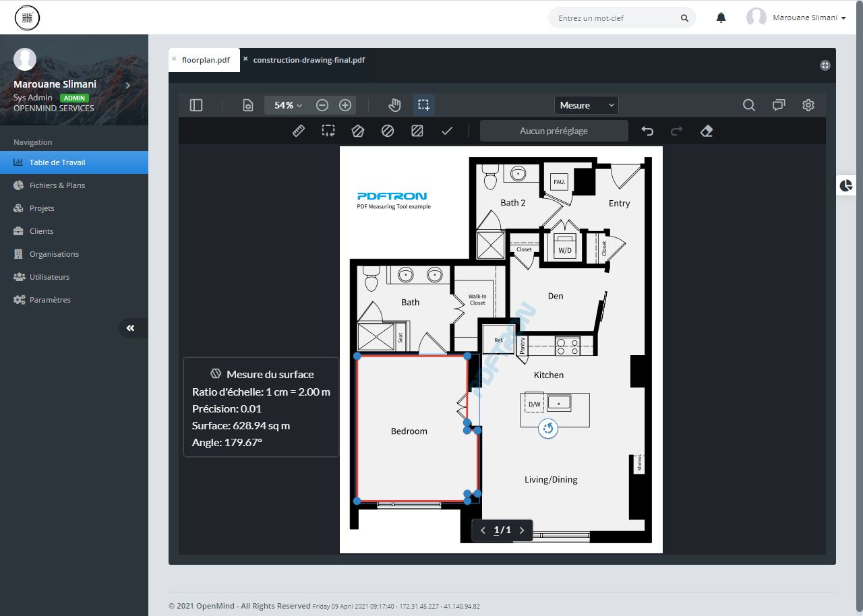Click the undo arrow
This screenshot has width=863, height=616.
(647, 131)
